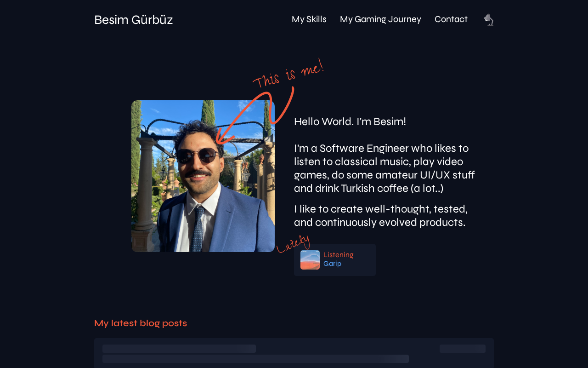Click the profile photo of Besim

pyautogui.click(x=203, y=176)
